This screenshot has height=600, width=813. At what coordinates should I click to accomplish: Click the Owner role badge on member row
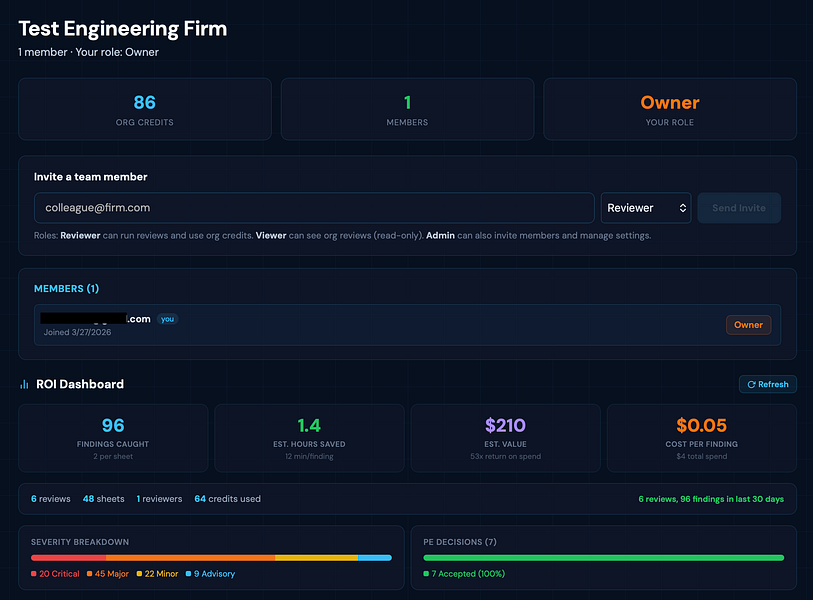click(x=748, y=325)
